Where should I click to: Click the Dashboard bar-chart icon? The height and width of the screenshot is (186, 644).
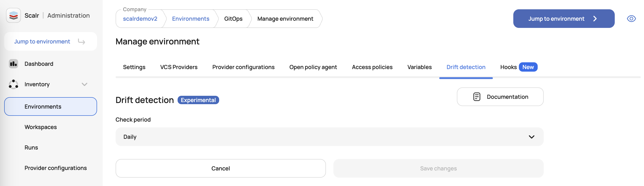pos(13,64)
